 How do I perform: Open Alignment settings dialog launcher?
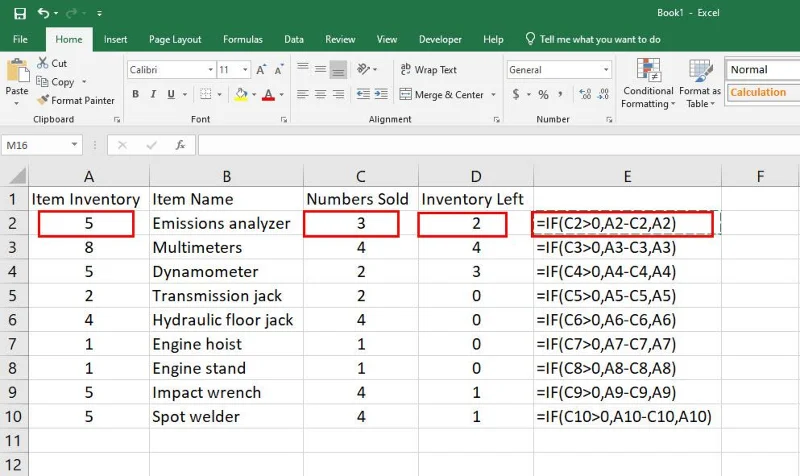pyautogui.click(x=496, y=119)
